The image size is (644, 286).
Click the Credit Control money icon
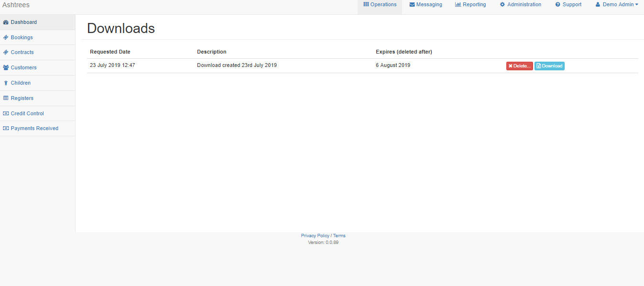(x=6, y=113)
